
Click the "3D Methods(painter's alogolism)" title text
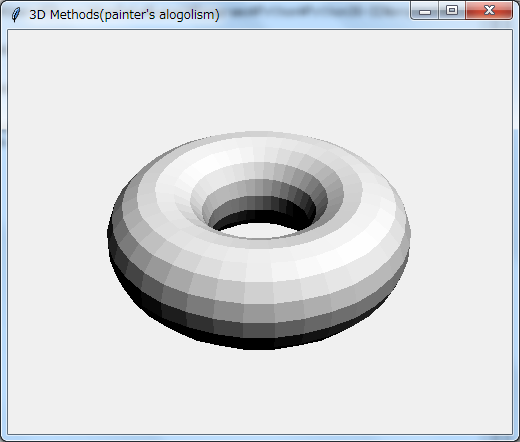click(x=124, y=15)
